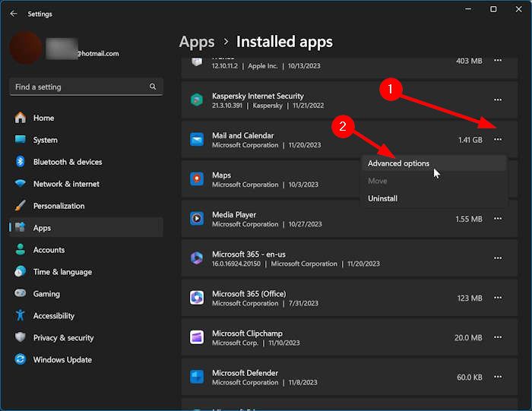Focus the Find a setting search box
Image resolution: width=532 pixels, height=411 pixels.
[x=86, y=87]
